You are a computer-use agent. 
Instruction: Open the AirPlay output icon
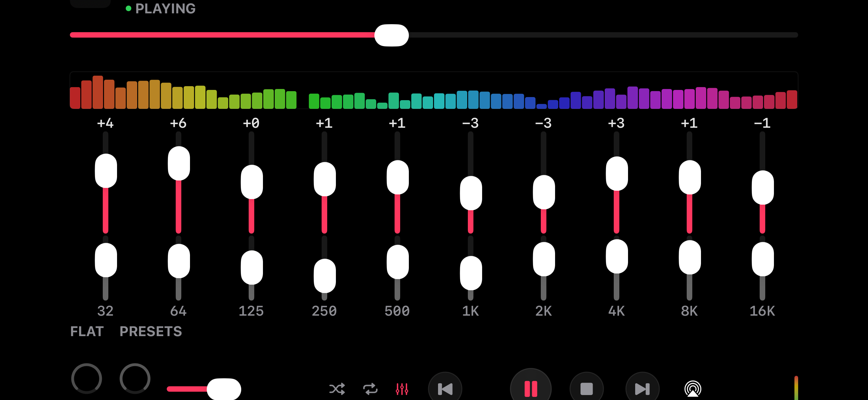tap(693, 389)
